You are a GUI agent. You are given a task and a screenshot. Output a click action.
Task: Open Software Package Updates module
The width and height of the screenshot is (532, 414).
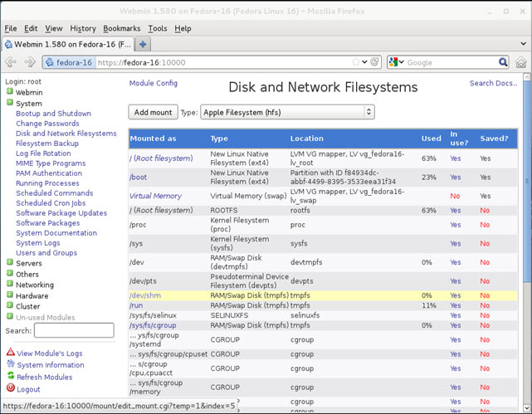coord(61,213)
